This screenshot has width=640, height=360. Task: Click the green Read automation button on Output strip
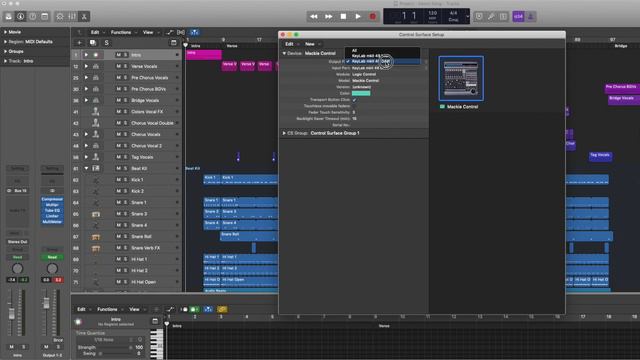(x=52, y=257)
